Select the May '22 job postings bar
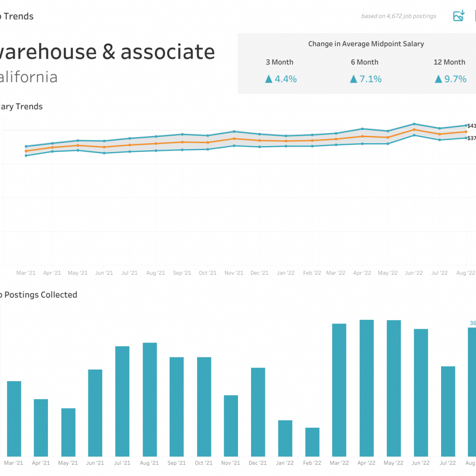The height and width of the screenshot is (476, 476). [x=394, y=388]
